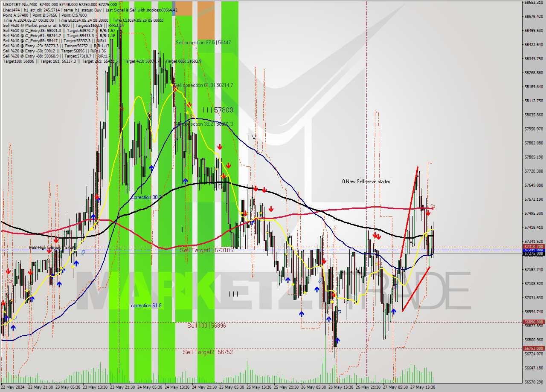The image size is (546, 392).
Task: Click the blue 'correction 61.8' label
Action: [x=146, y=306]
